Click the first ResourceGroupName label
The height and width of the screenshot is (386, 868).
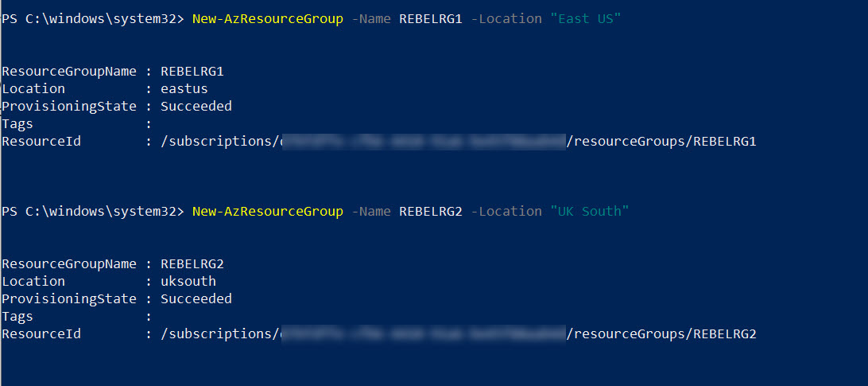pos(69,72)
